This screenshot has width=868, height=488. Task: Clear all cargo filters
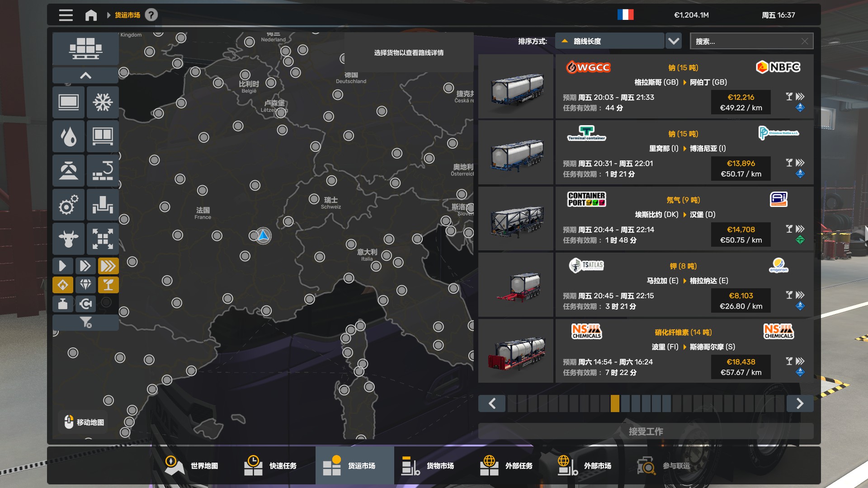pos(85,322)
